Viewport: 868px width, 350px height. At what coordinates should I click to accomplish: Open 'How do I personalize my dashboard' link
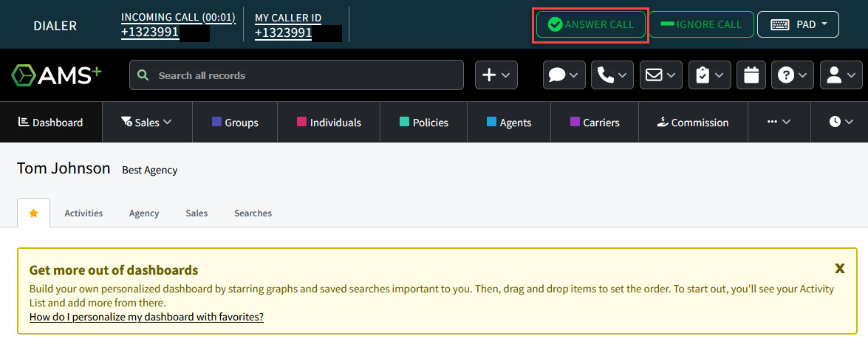[146, 317]
